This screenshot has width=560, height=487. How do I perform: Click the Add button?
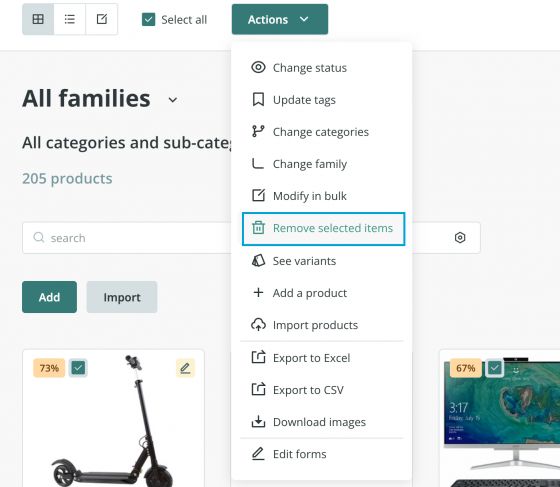tap(49, 297)
